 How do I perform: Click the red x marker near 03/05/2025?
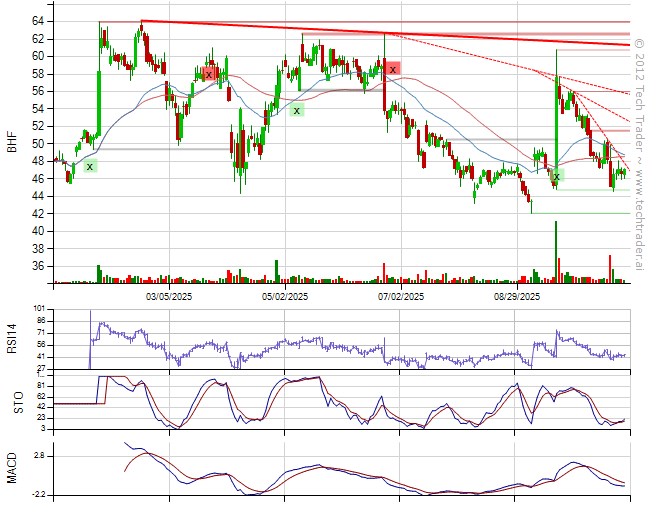point(209,73)
